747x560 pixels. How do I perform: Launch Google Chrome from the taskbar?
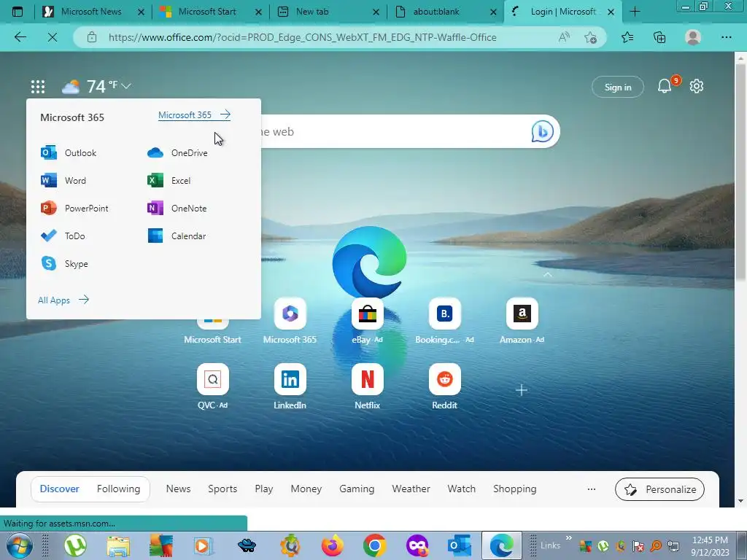[x=374, y=545]
